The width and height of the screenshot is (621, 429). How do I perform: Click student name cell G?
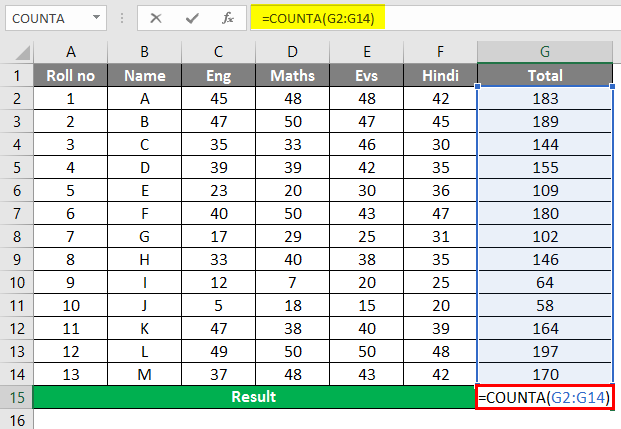pos(145,236)
